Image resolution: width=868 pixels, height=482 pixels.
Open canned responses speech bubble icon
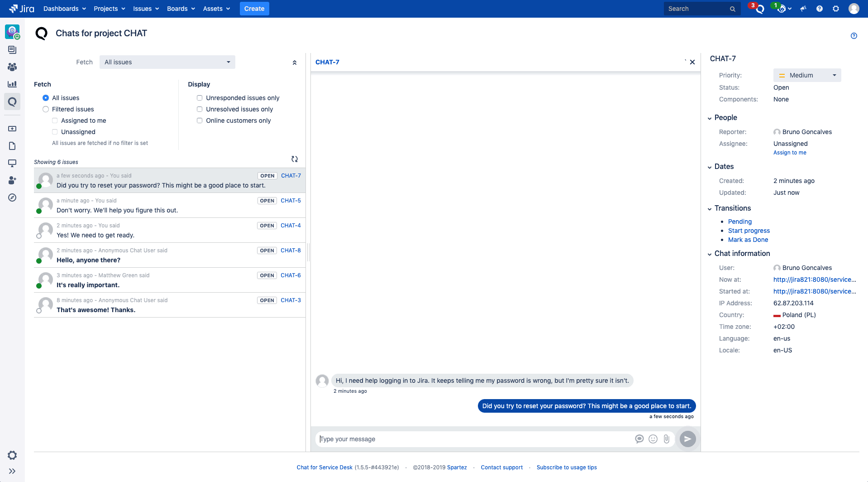click(639, 439)
